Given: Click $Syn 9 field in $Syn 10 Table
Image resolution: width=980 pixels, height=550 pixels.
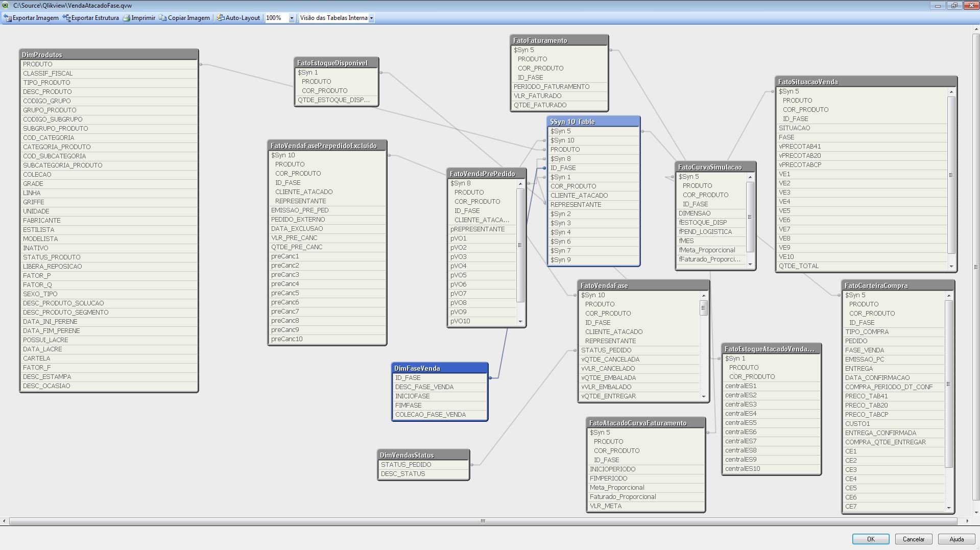Looking at the screenshot, I should (x=593, y=260).
